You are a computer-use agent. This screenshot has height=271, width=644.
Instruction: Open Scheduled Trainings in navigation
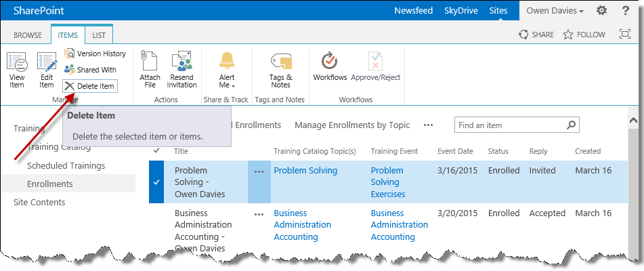(66, 166)
